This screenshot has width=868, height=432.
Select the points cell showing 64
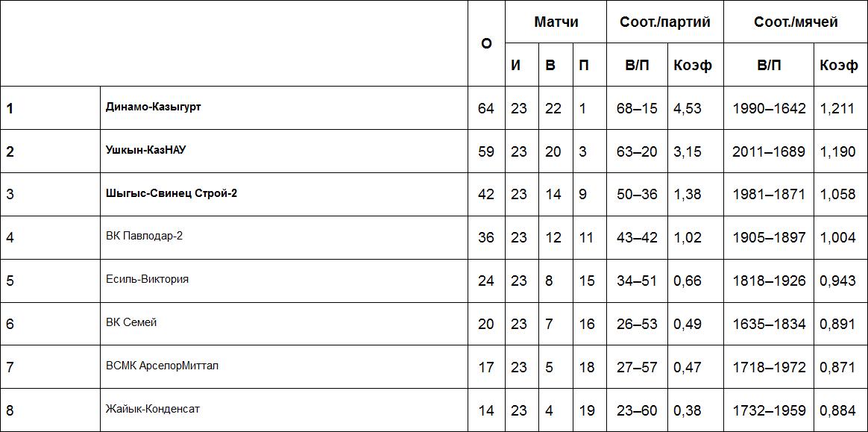pos(486,108)
